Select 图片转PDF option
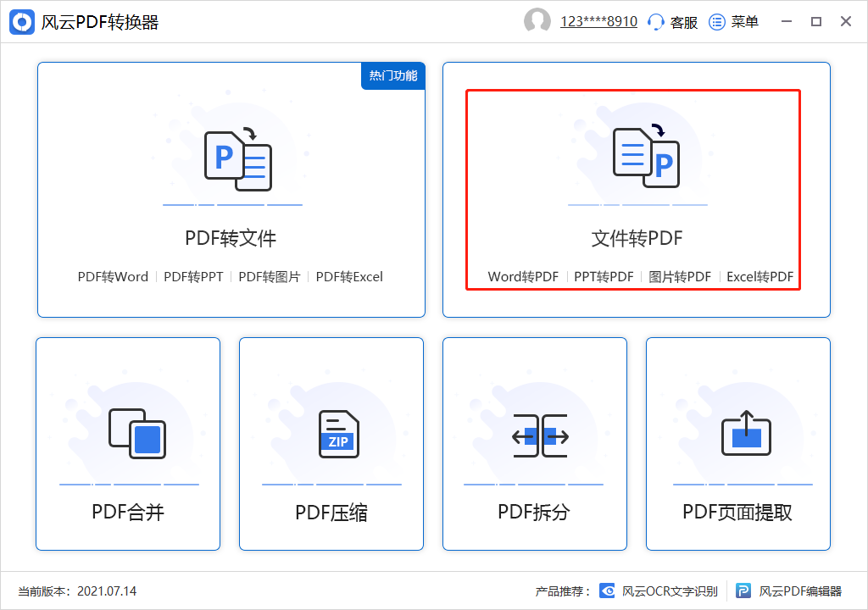Viewport: 868px width, 610px height. [x=680, y=277]
